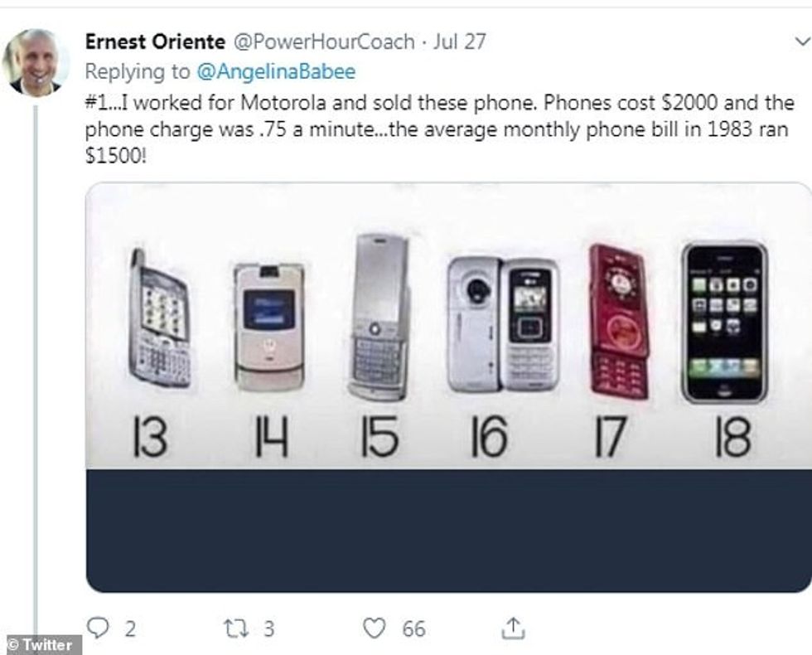Click the iPhone labeled 18
812x655 pixels.
point(724,322)
